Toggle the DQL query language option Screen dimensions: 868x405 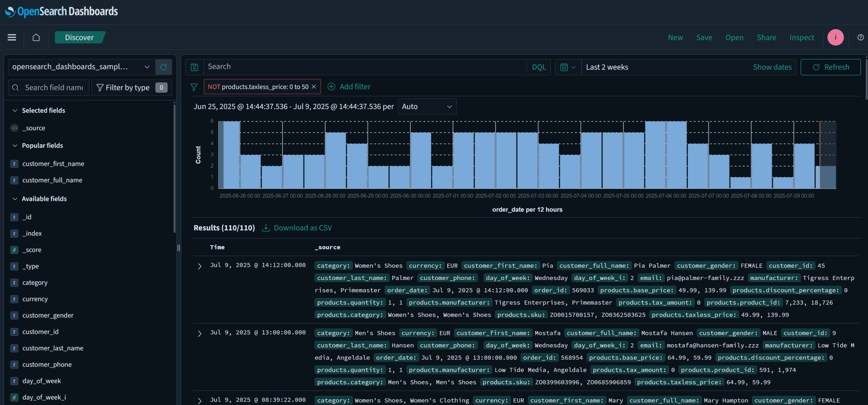(539, 67)
